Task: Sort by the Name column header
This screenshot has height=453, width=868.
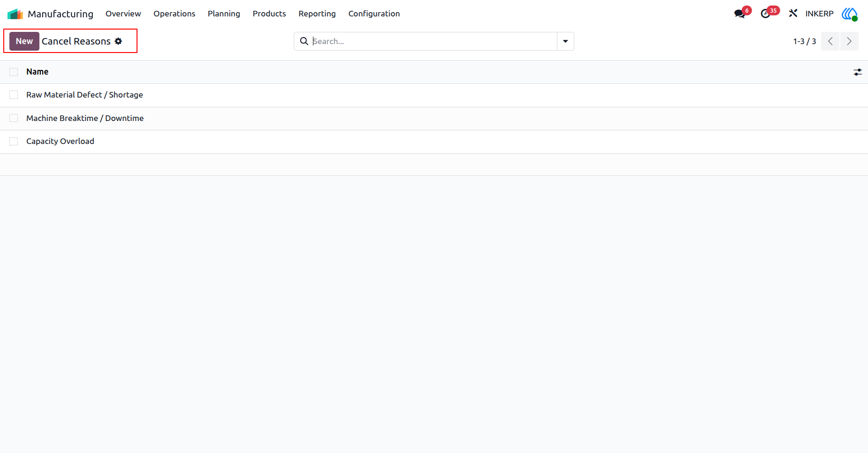Action: tap(37, 72)
